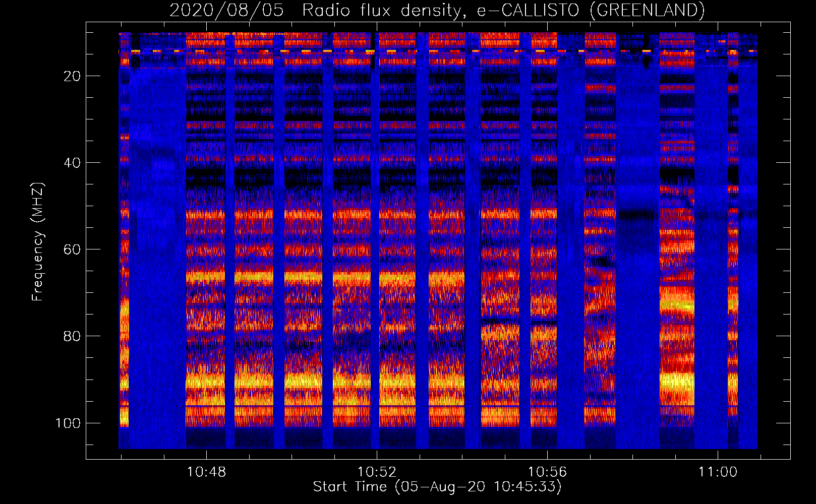The image size is (816, 504).
Task: Click the 10:56 time axis label
Action: point(547,472)
